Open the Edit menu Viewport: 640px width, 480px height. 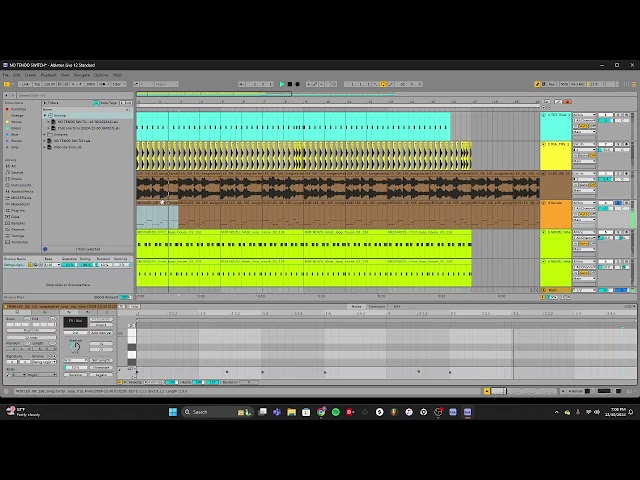click(16, 75)
